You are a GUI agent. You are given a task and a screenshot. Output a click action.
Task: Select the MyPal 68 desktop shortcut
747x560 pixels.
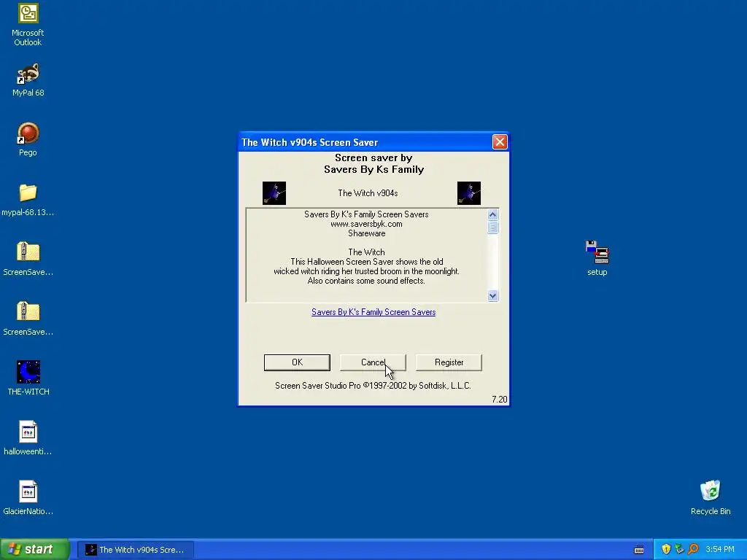(28, 80)
